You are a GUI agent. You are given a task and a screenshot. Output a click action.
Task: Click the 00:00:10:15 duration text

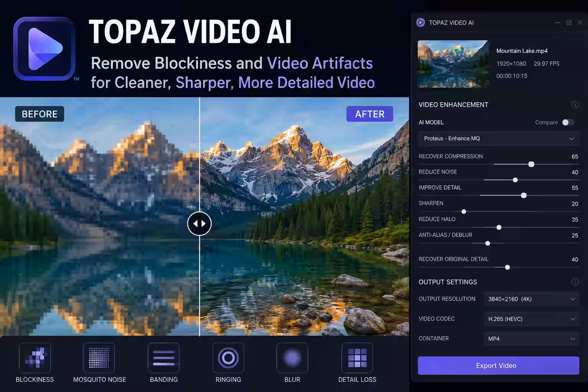512,76
